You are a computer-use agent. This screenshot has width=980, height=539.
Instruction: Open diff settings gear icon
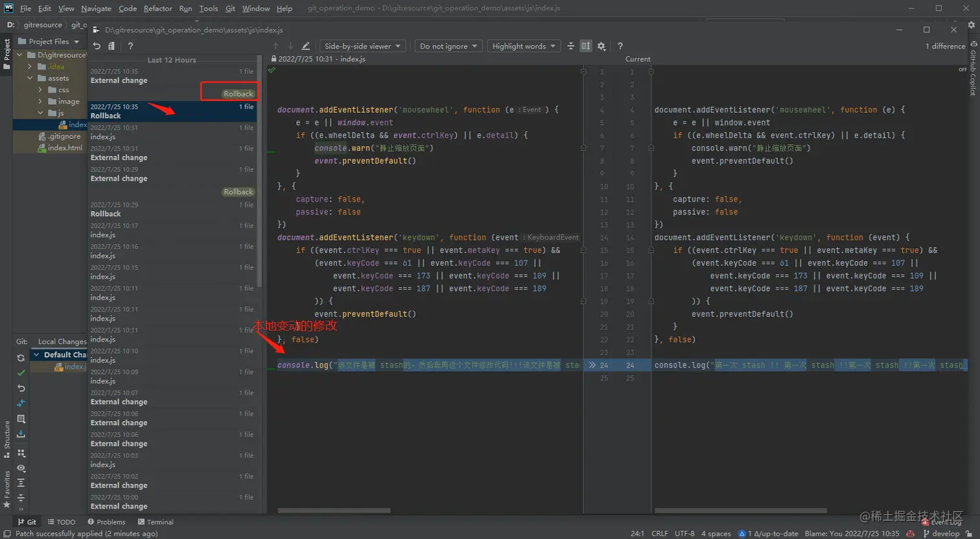pos(601,46)
